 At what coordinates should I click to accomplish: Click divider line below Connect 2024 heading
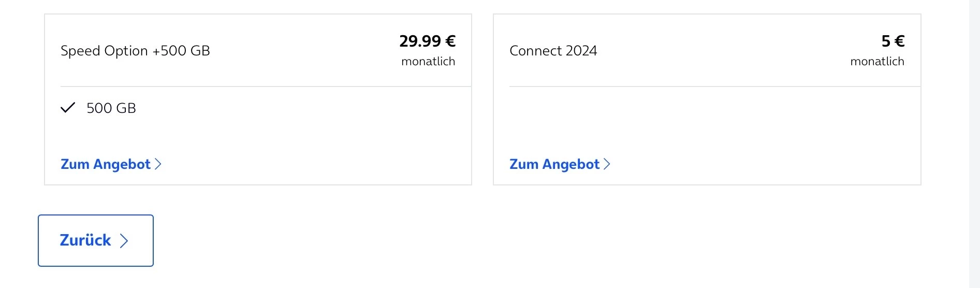pyautogui.click(x=714, y=87)
